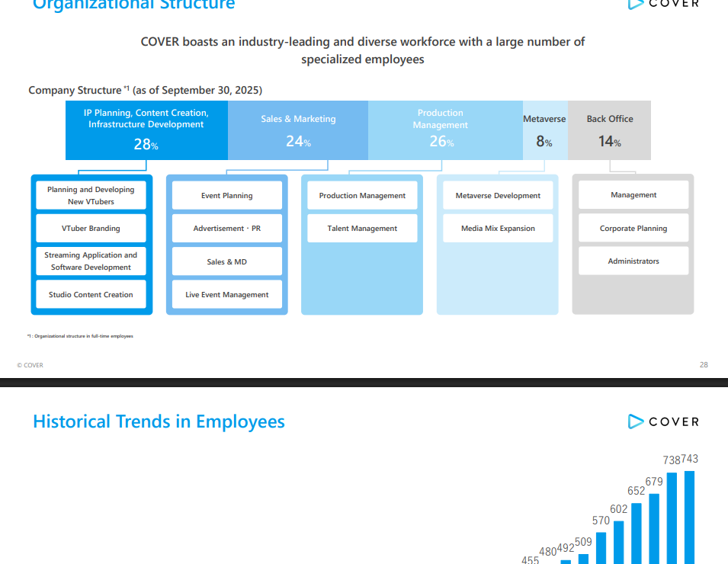This screenshot has height=564, width=728.
Task: Click the 'Company Structure (as of September 30, 2025)' heading
Action: (146, 90)
